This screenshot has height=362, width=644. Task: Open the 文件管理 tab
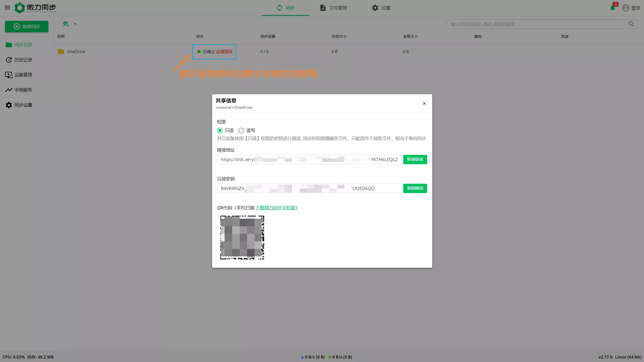333,8
